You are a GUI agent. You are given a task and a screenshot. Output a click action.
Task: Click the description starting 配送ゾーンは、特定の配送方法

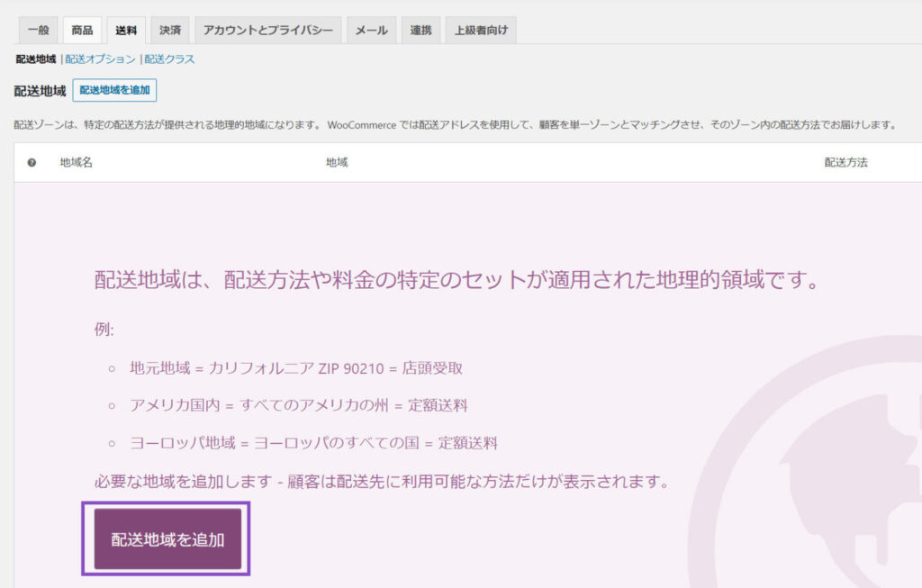tap(455, 124)
